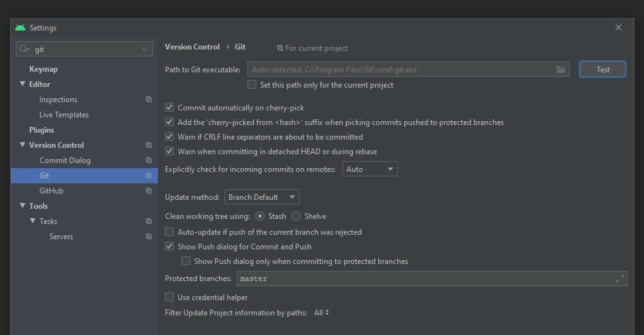This screenshot has height=335, width=644.
Task: Open the Filter Update Project paths All selector
Action: [321, 313]
